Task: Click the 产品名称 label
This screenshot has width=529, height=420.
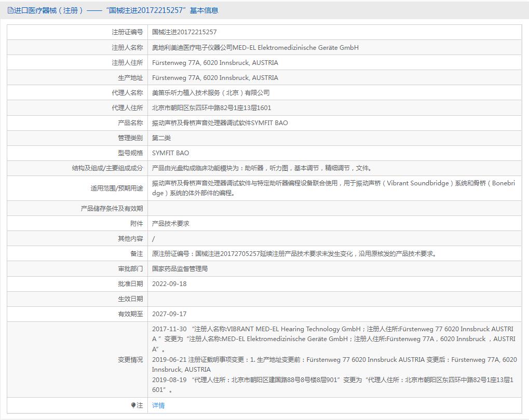Action: click(130, 123)
